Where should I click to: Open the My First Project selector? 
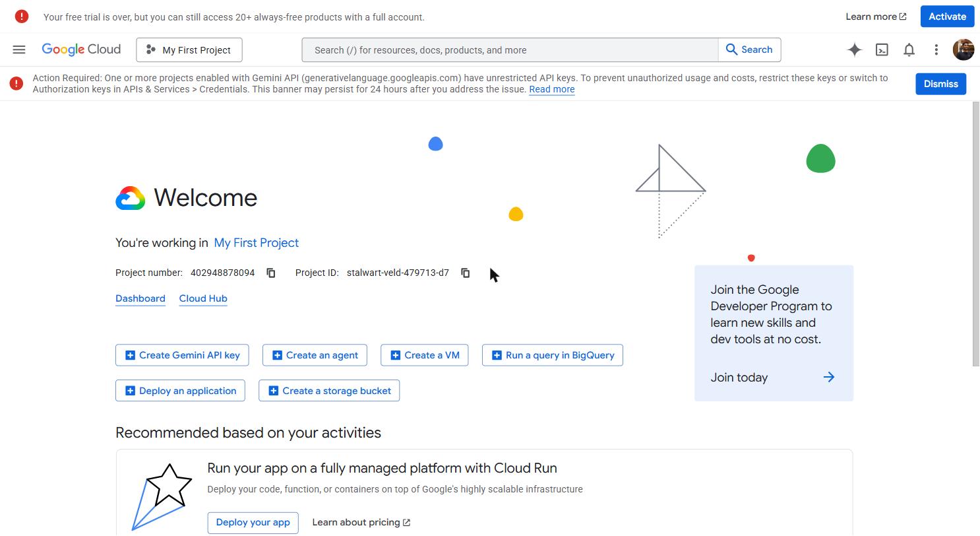(x=189, y=50)
